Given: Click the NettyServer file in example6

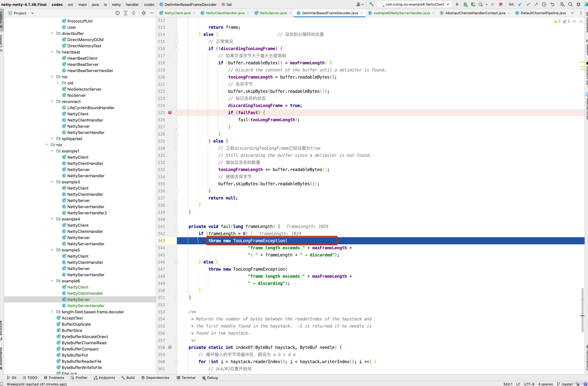Looking at the screenshot, I should pyautogui.click(x=79, y=299).
